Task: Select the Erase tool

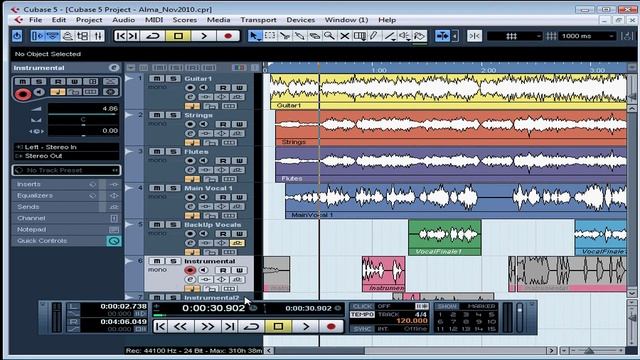Action: [x=314, y=36]
